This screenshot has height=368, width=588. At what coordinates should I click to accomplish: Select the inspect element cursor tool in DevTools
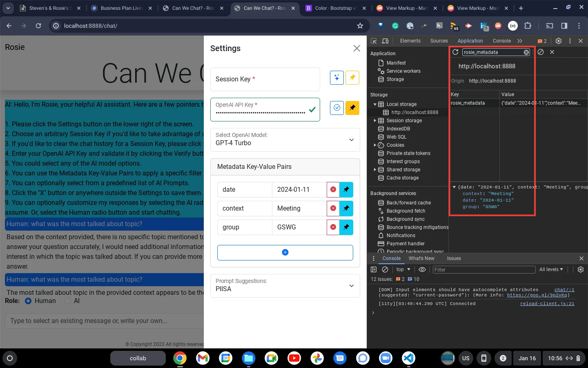(374, 41)
